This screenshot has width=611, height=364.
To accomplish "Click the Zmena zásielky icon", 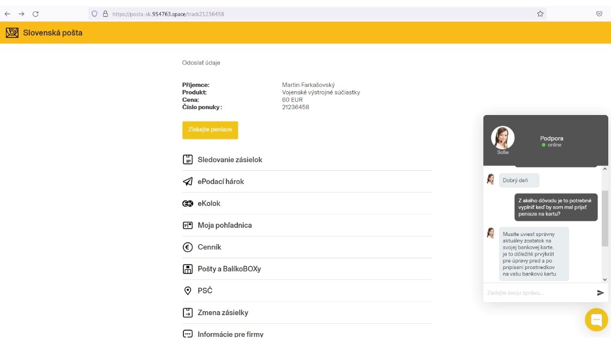I will [x=187, y=312].
